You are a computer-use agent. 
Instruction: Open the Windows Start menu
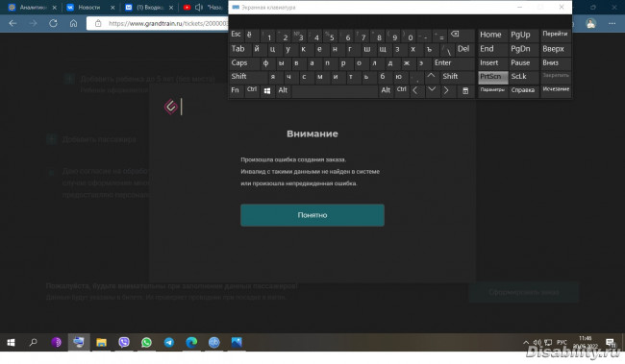click(11, 342)
